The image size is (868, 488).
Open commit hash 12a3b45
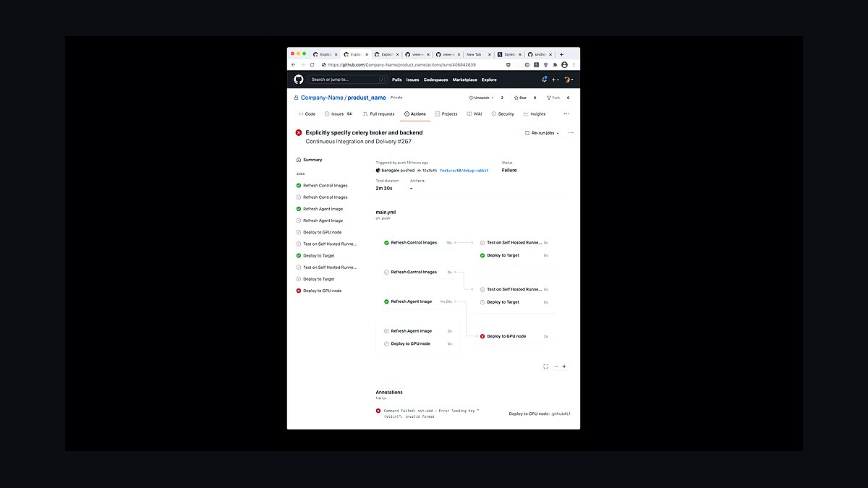pos(430,171)
